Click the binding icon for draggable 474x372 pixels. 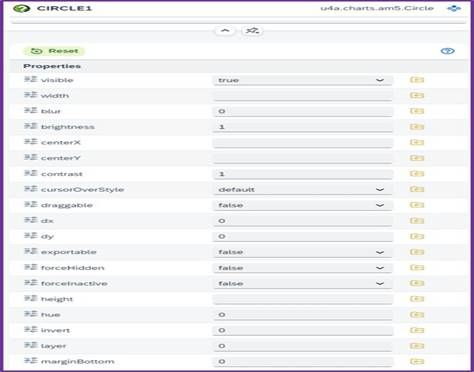[417, 205]
